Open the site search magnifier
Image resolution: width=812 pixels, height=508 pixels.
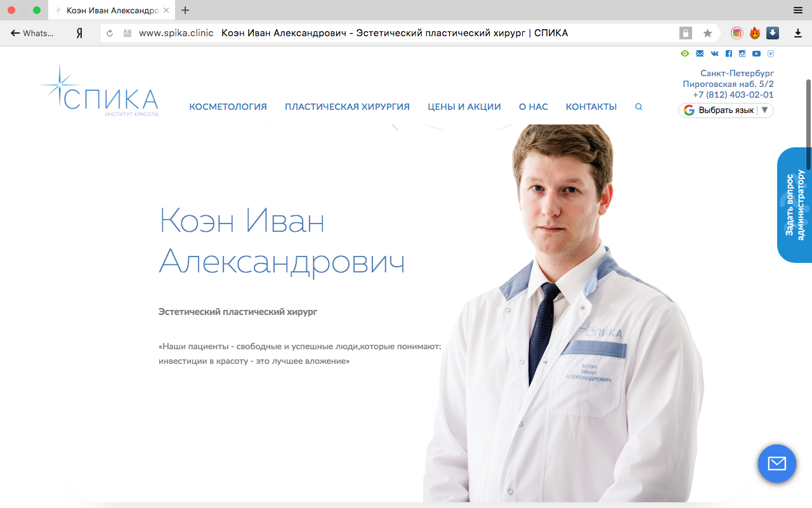pyautogui.click(x=638, y=107)
